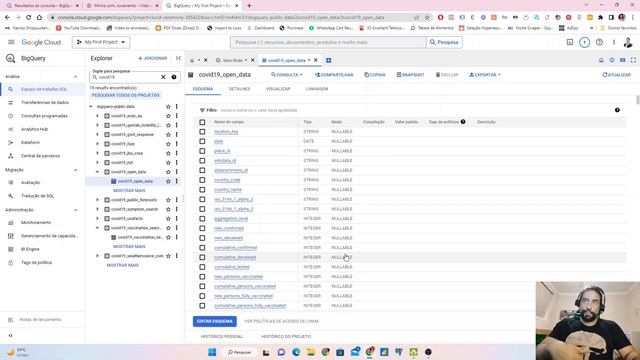Image resolution: width=640 pixels, height=360 pixels.
Task: Open Analytics Hub
Action: point(42,129)
